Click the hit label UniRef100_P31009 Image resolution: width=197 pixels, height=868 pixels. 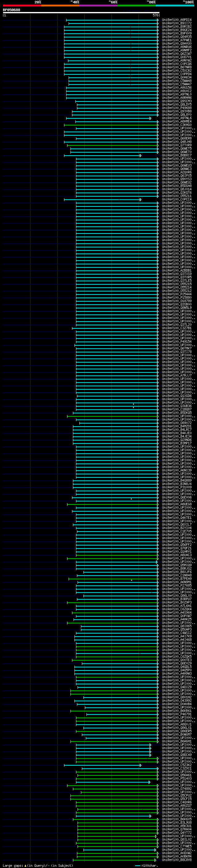[176, 487]
